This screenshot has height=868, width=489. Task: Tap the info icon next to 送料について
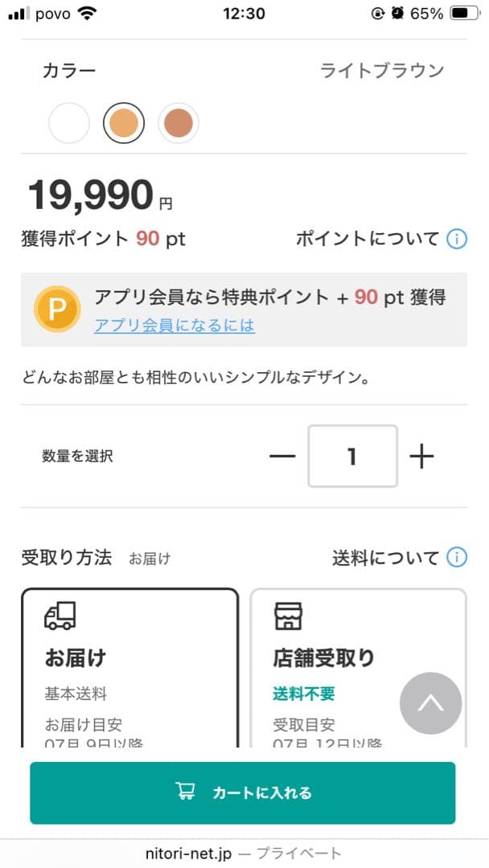(456, 557)
